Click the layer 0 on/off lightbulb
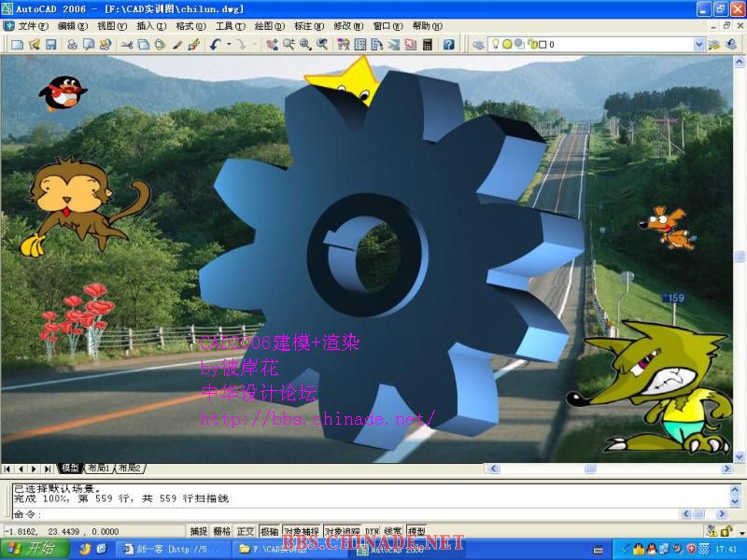Viewport: 747px width, 560px height. point(496,44)
